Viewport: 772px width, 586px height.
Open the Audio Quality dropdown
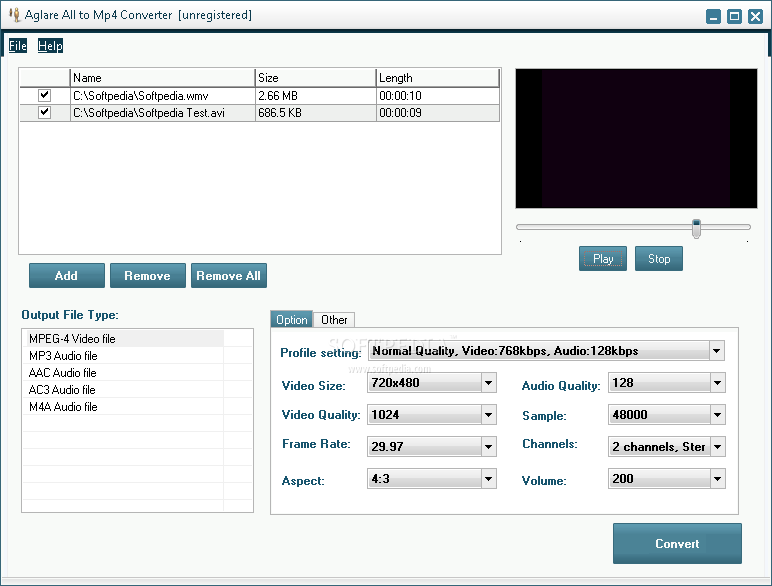click(x=717, y=383)
